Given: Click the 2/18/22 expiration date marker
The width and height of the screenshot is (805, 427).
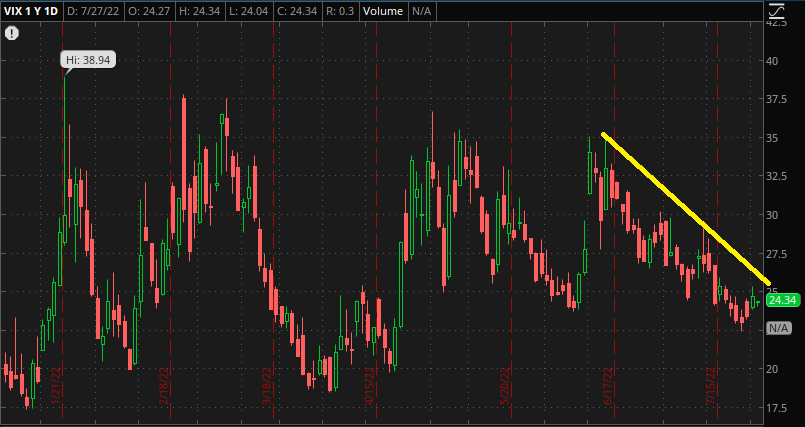Looking at the screenshot, I should point(164,386).
